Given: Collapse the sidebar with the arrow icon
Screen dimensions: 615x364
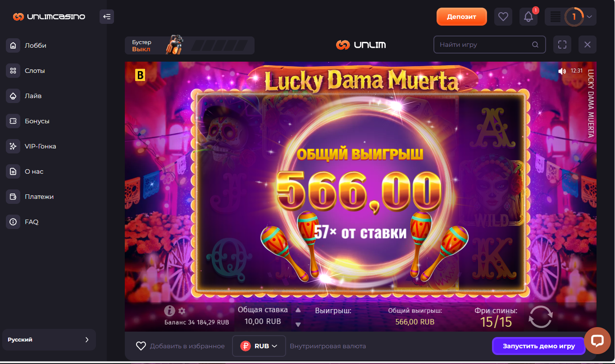Looking at the screenshot, I should (107, 17).
